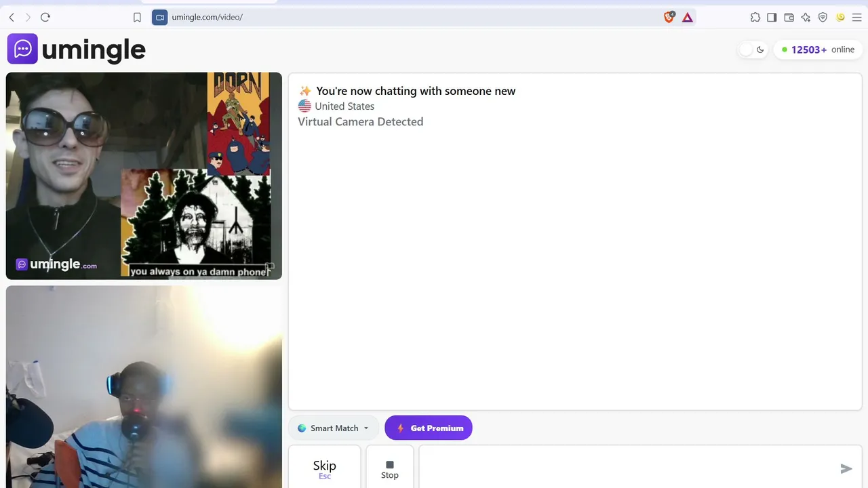Screen dimensions: 868x488
Task: Reload the umingle page
Action: tap(45, 17)
